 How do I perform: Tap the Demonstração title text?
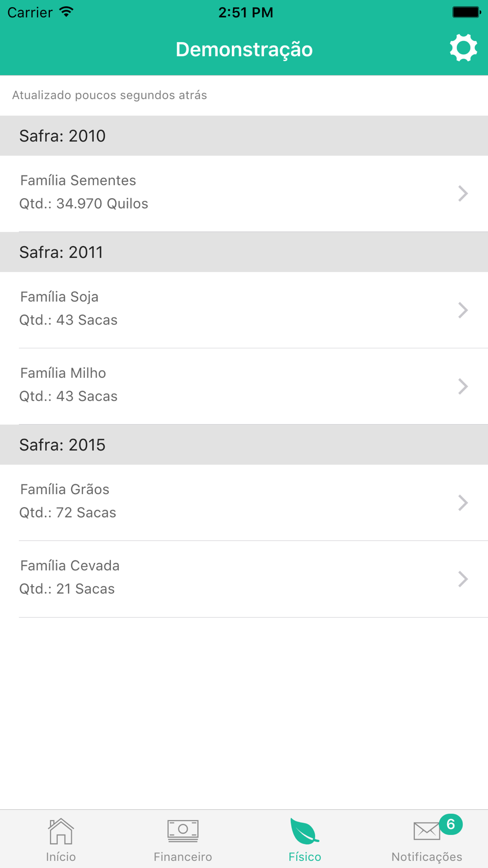244,49
